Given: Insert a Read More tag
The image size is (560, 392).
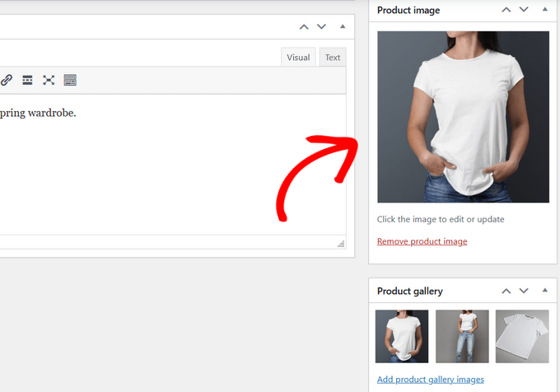Looking at the screenshot, I should 27,80.
